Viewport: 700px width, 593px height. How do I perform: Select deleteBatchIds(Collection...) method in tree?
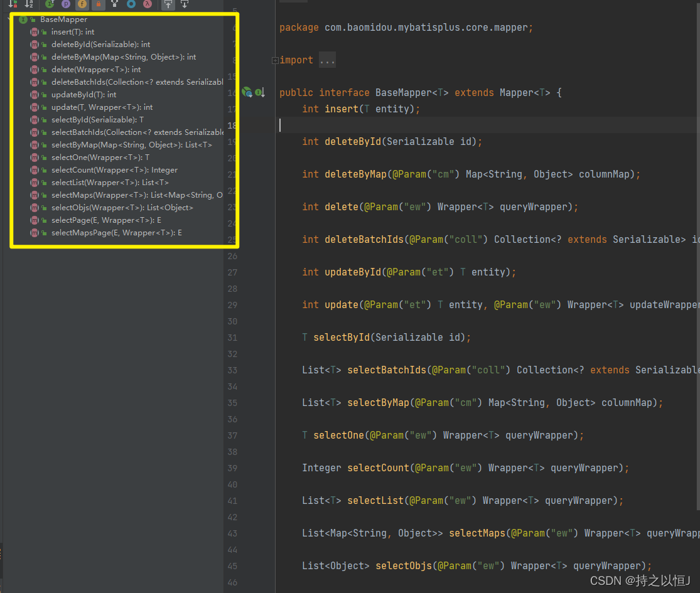(x=137, y=82)
